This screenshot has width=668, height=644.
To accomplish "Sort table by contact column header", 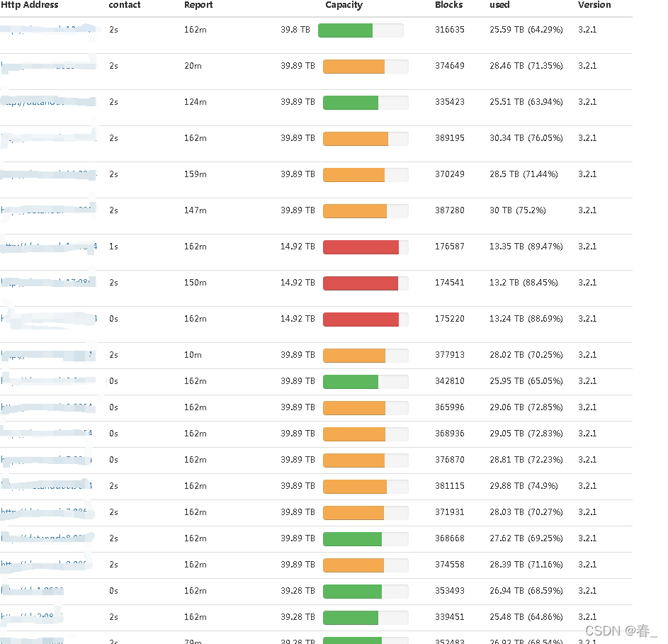I will [x=125, y=5].
